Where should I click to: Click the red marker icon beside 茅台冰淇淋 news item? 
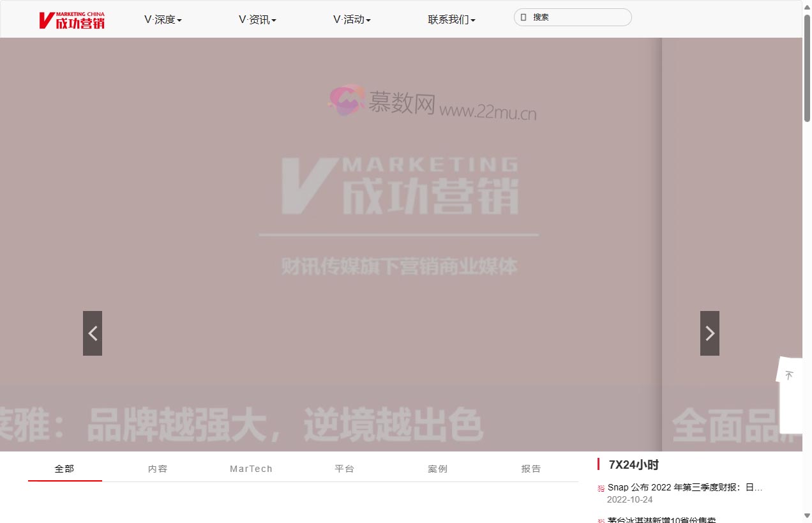point(600,520)
